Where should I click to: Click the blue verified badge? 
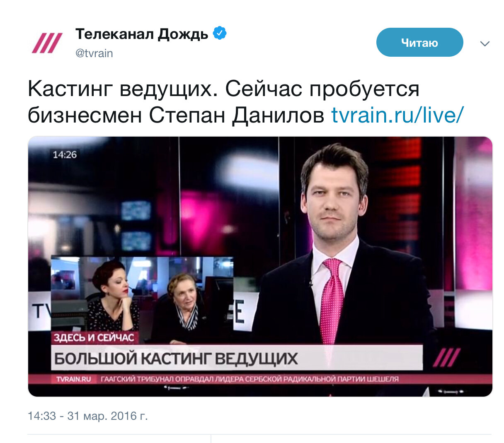[x=220, y=33]
